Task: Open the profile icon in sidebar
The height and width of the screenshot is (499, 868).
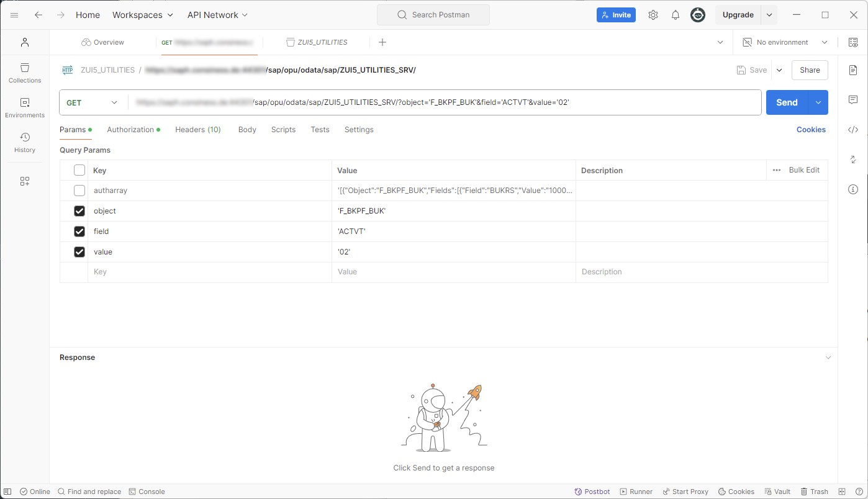Action: tap(25, 42)
